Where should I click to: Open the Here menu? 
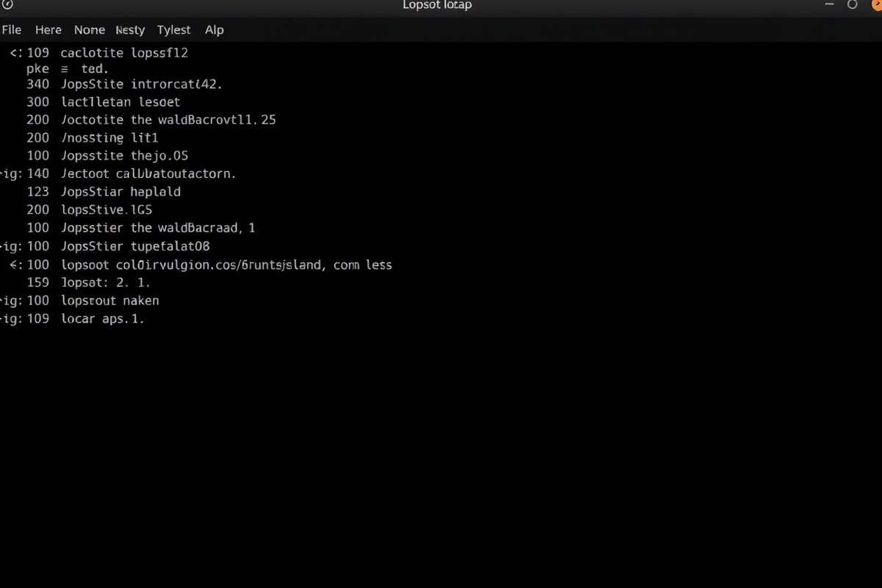tap(49, 30)
